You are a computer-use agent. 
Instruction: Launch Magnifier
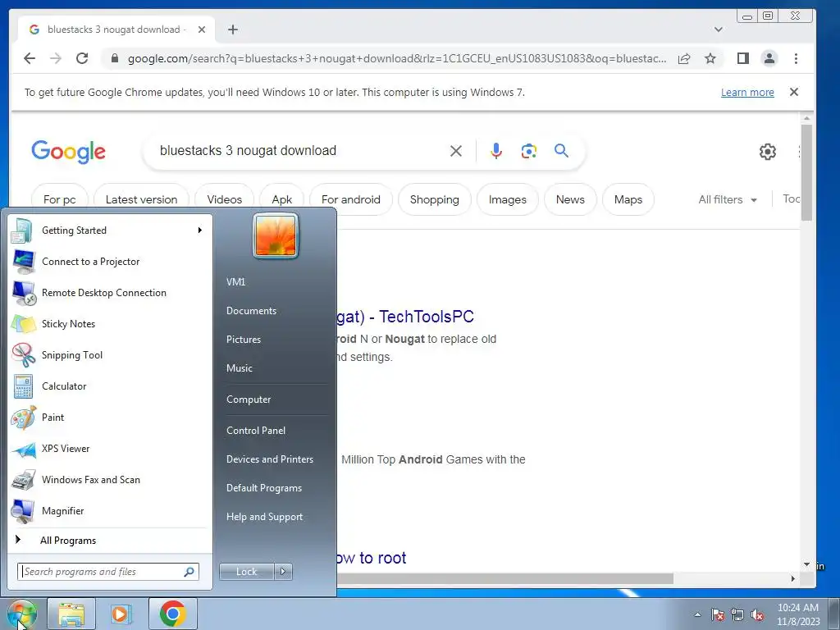point(109,510)
